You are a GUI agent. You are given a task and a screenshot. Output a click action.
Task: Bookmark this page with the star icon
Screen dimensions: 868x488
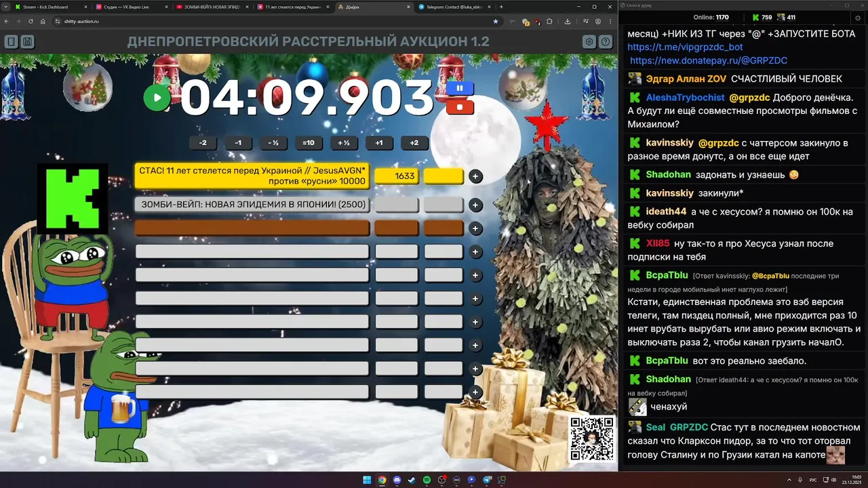(x=496, y=21)
